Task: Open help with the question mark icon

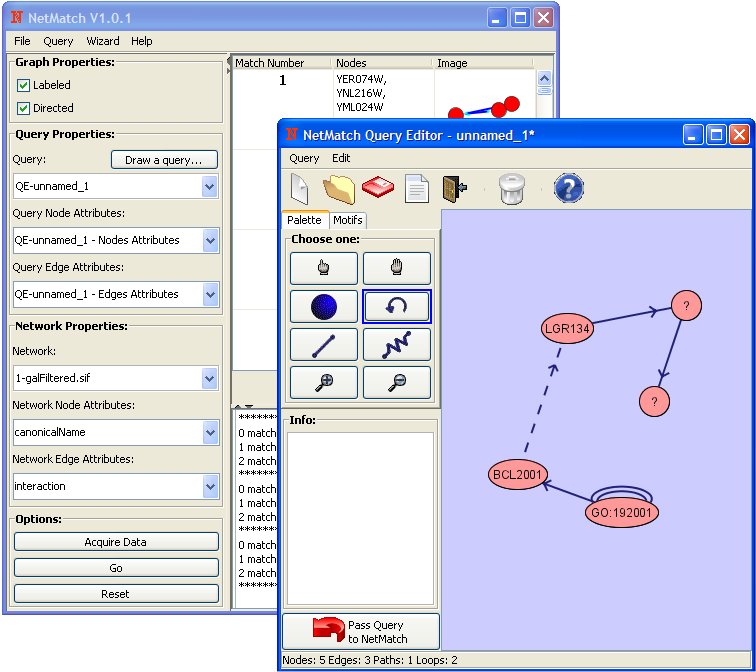Action: 568,188
